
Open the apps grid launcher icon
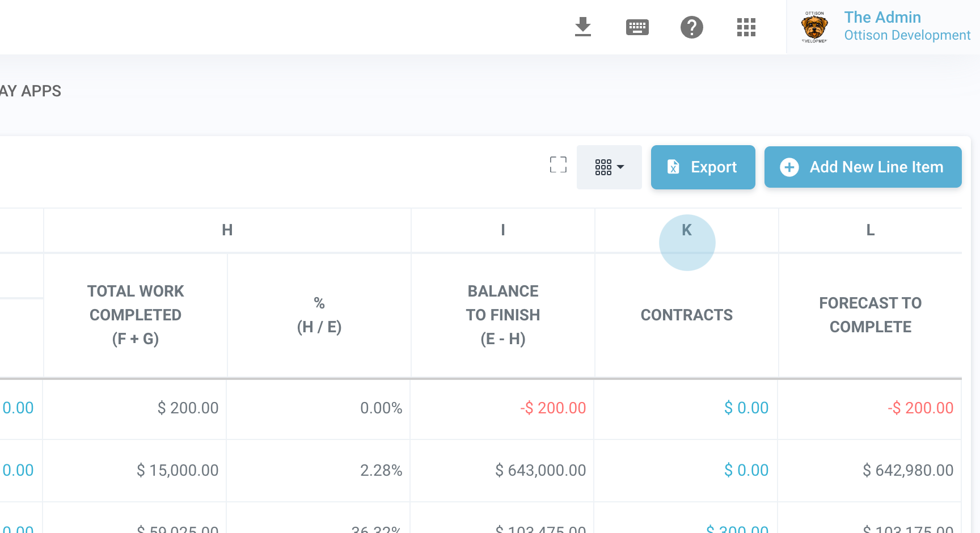tap(746, 27)
